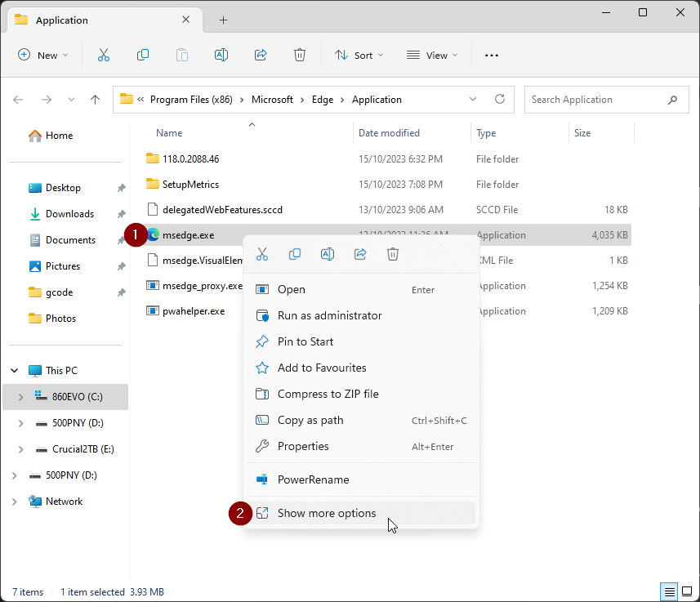Close the Application tab
The width and height of the screenshot is (700, 602).
click(186, 20)
